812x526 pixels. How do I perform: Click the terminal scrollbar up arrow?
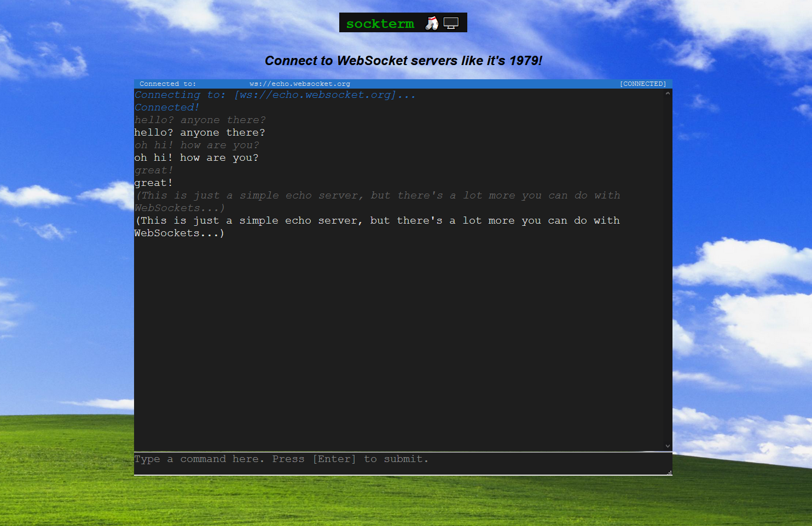click(668, 93)
